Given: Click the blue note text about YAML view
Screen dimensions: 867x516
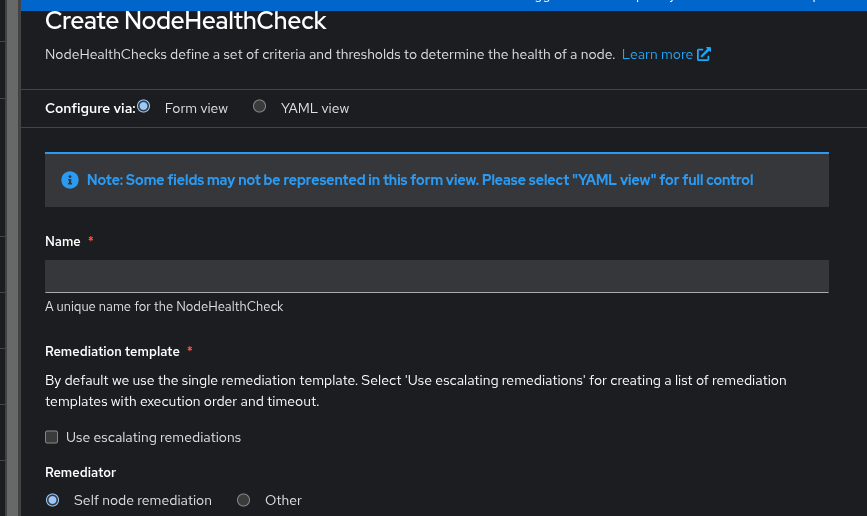Looking at the screenshot, I should coord(420,180).
